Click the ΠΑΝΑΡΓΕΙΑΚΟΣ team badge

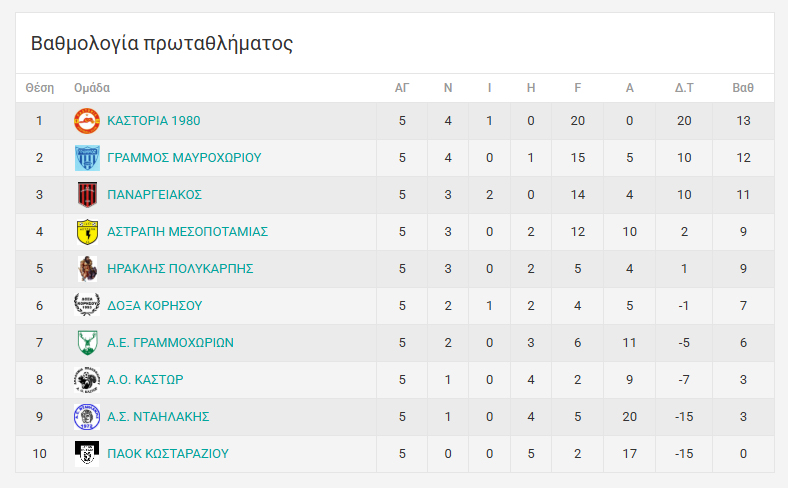point(87,195)
